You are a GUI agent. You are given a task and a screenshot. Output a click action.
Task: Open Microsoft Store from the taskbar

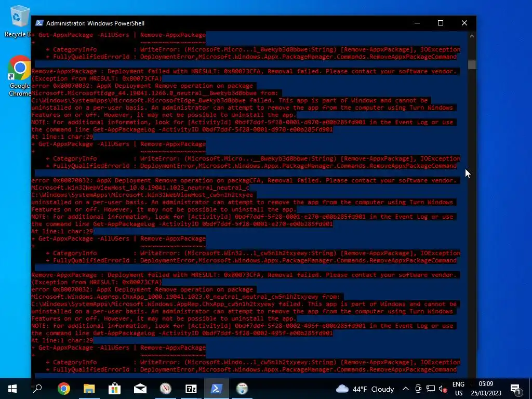115,389
